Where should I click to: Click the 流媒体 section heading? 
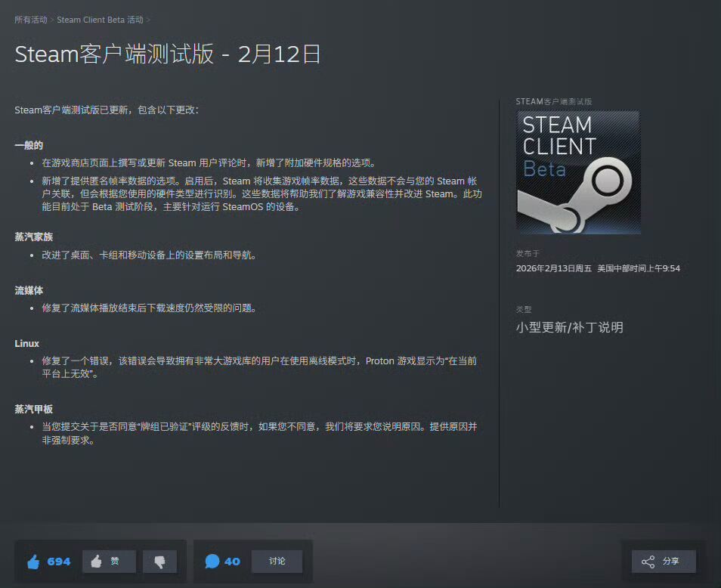pyautogui.click(x=29, y=290)
